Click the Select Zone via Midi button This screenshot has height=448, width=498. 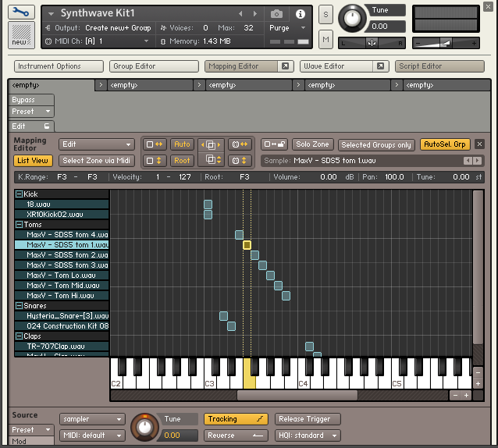coord(98,161)
